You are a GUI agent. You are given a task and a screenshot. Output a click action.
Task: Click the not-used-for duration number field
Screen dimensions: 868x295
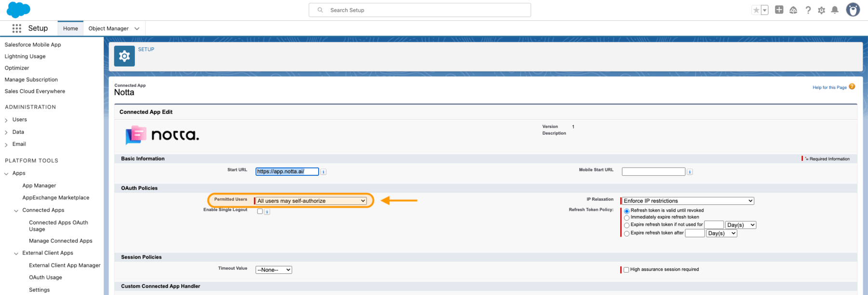(714, 225)
